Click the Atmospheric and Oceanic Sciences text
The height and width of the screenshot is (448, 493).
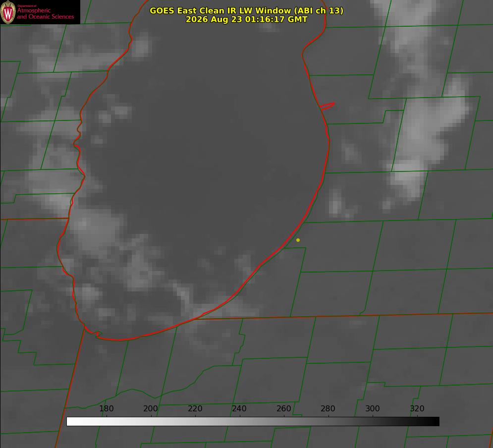pos(45,13)
